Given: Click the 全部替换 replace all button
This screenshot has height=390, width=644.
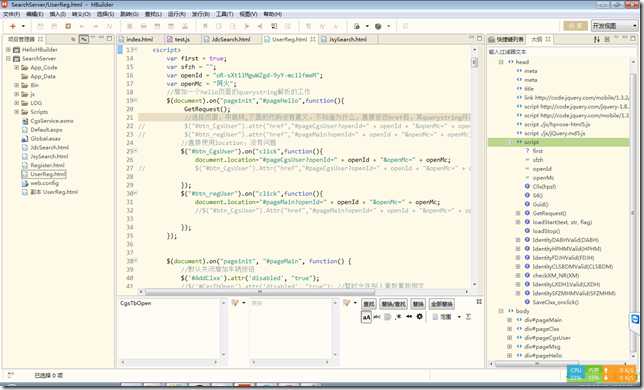Looking at the screenshot, I should click(x=442, y=304).
